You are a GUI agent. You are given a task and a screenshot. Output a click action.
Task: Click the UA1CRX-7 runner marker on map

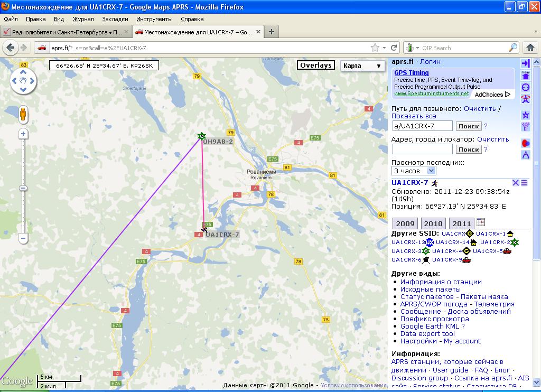point(204,229)
